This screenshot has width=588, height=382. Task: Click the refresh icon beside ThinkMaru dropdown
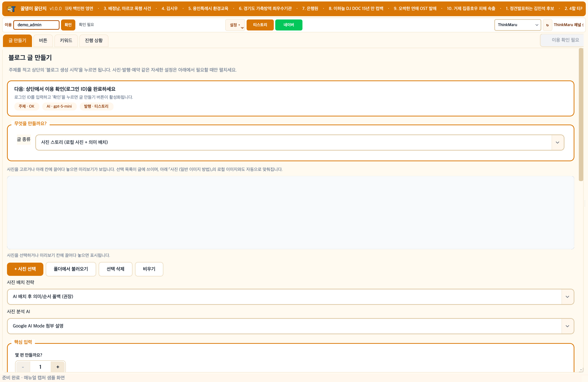(x=547, y=25)
